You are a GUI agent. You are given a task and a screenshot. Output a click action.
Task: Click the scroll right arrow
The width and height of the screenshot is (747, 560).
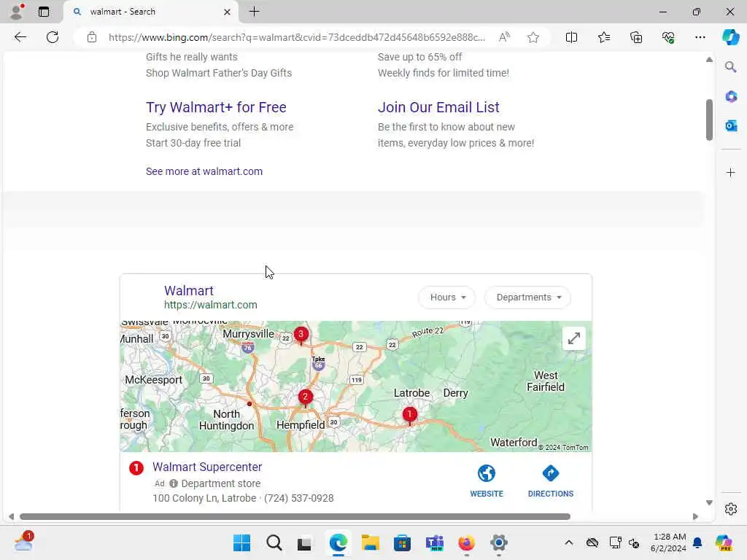695,517
